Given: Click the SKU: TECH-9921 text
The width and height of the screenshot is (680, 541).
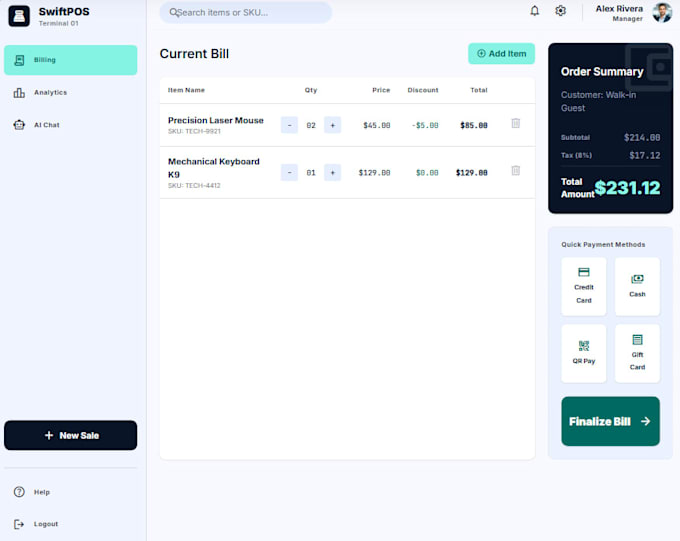Looking at the screenshot, I should [194, 131].
